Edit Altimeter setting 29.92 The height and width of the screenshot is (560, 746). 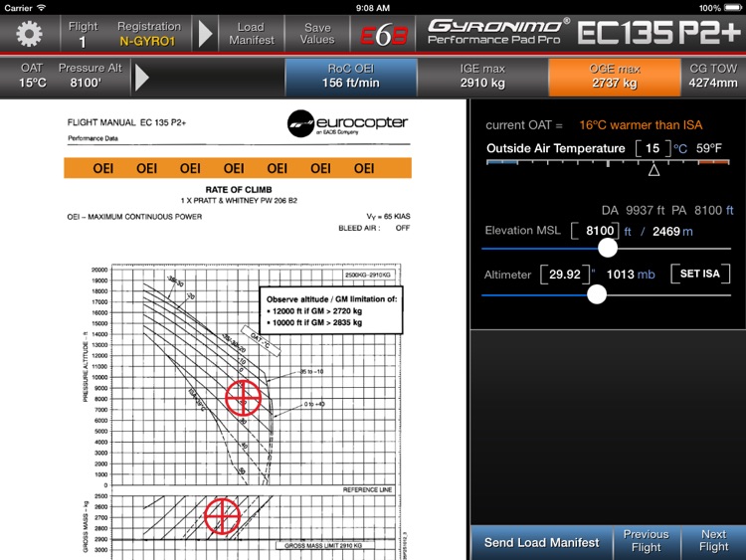(x=565, y=275)
